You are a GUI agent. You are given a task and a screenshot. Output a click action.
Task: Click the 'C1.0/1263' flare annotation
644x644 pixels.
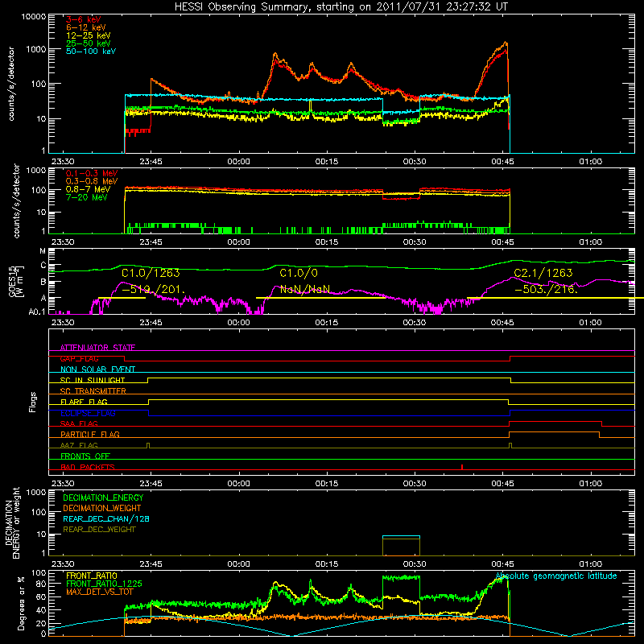[x=151, y=273]
